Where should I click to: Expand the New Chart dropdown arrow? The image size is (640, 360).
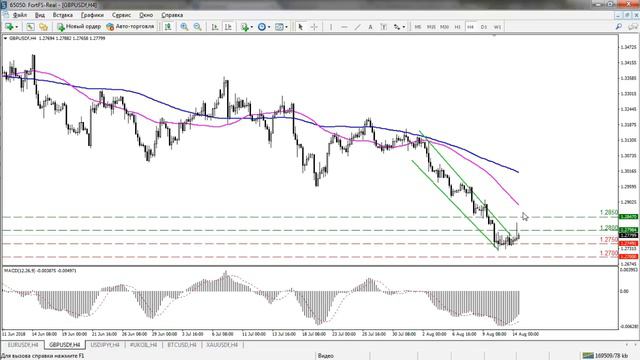(x=17, y=27)
